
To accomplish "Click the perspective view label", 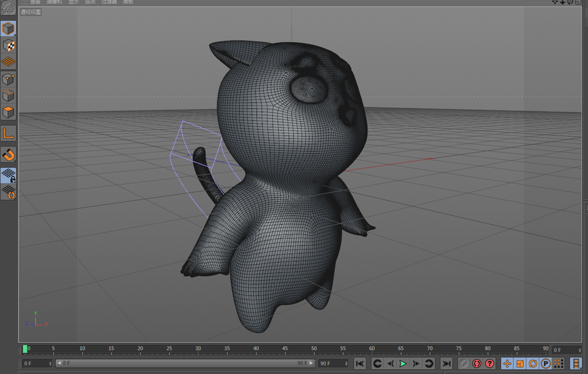I will pyautogui.click(x=31, y=12).
